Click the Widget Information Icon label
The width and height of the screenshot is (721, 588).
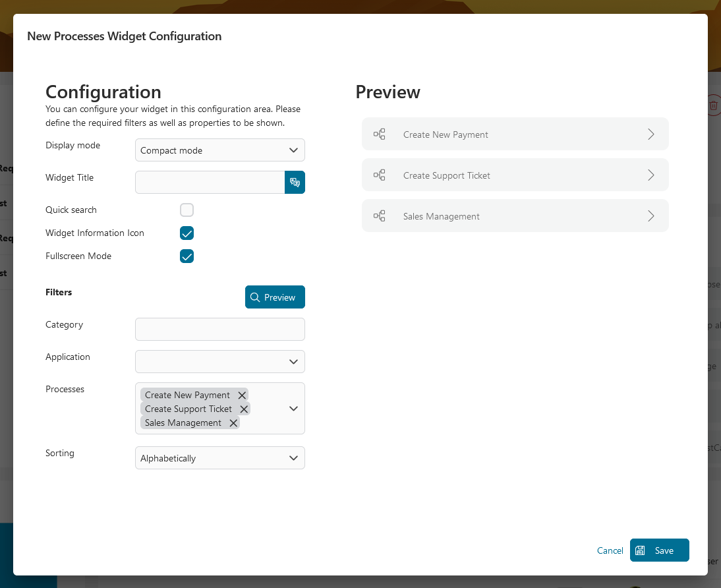pos(95,233)
